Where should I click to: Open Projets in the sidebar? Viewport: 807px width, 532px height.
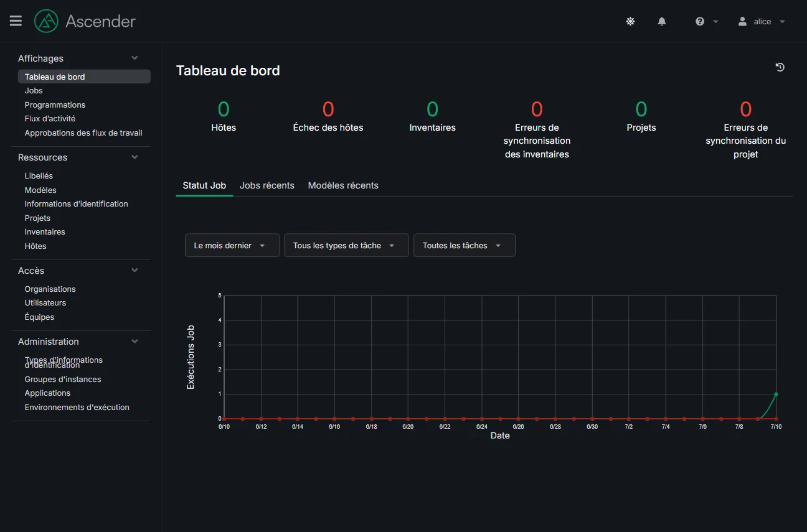pos(37,218)
